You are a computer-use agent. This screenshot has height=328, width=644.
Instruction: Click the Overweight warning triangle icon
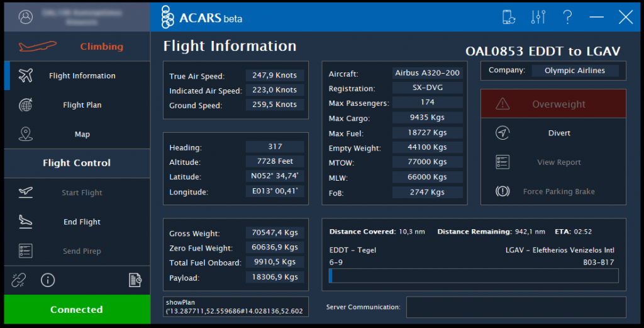point(502,104)
